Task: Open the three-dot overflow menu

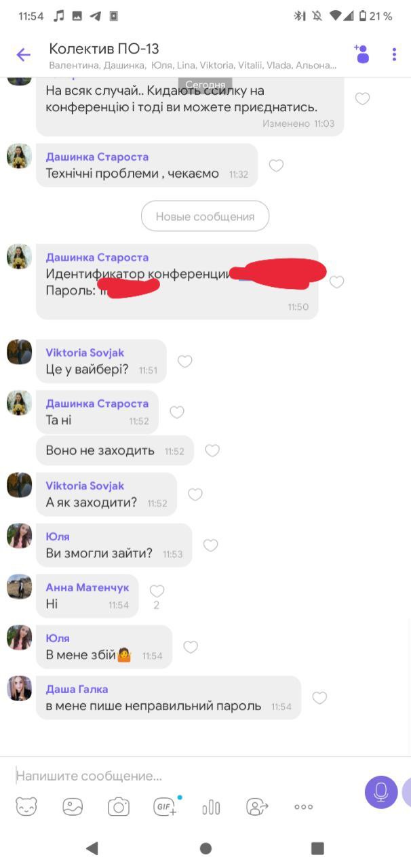Action: [x=394, y=54]
